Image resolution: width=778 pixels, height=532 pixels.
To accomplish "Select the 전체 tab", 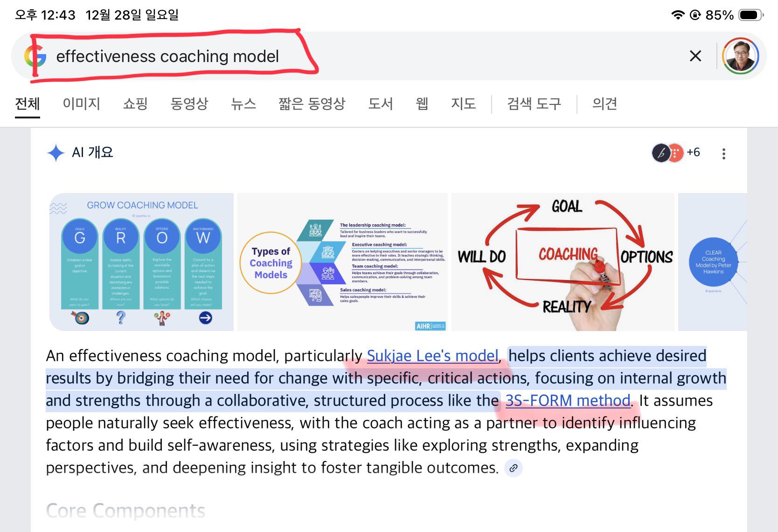I will click(28, 103).
